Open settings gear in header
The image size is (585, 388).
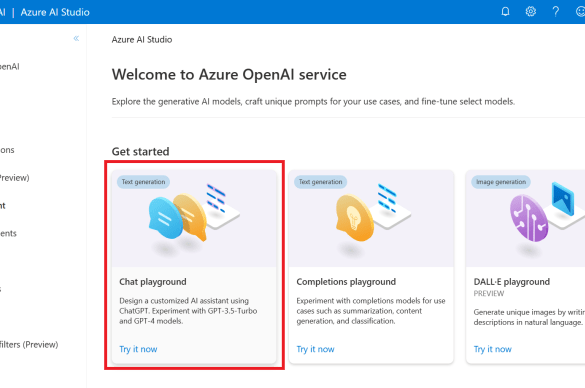tap(531, 12)
